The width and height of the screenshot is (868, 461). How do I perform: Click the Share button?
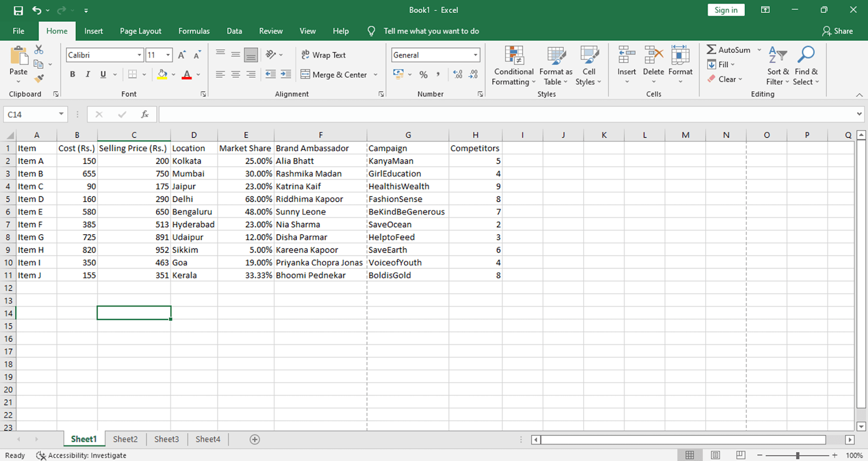(838, 31)
